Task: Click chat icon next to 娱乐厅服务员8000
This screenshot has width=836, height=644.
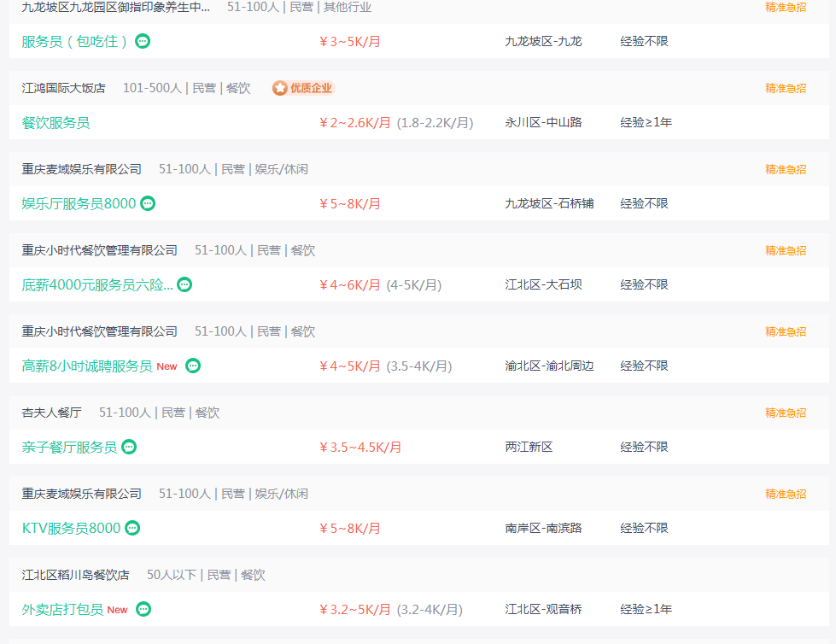Action: (x=148, y=203)
